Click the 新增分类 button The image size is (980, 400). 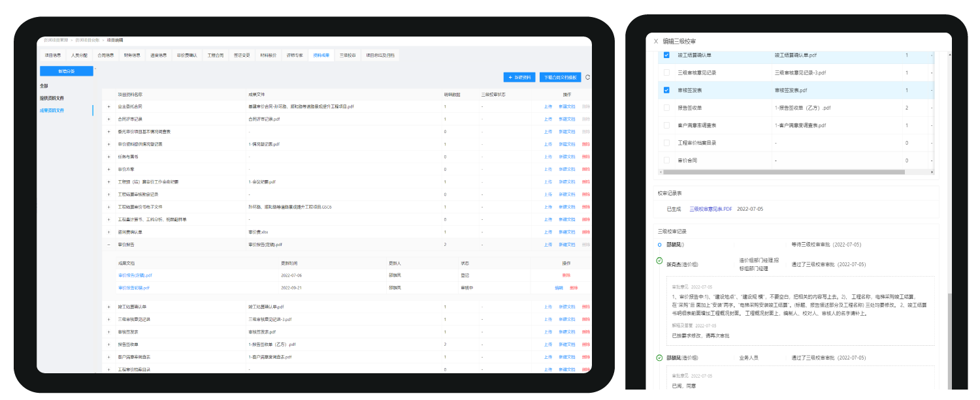click(67, 71)
